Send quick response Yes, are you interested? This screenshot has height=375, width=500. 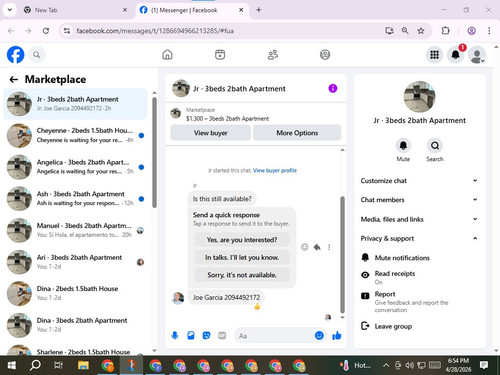pos(242,240)
